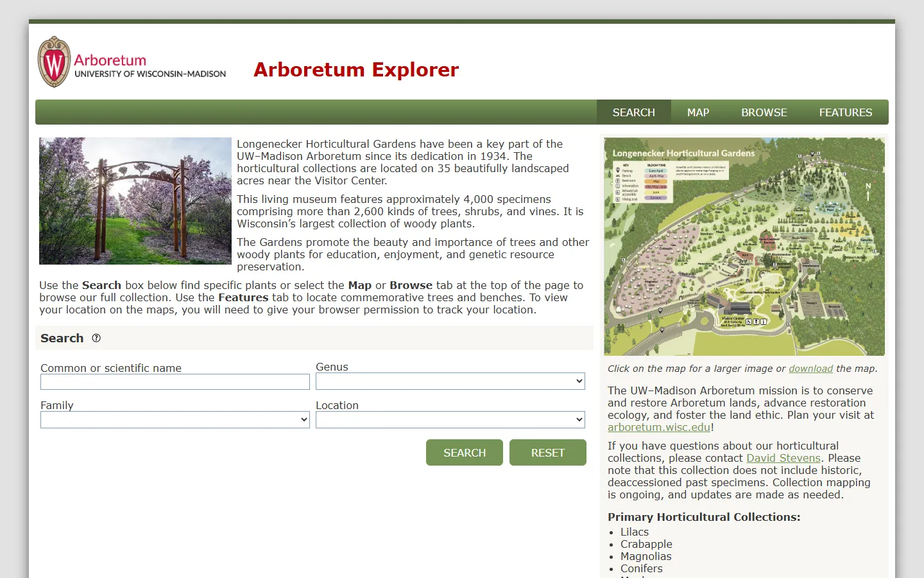Open the David Stevens contact link
Screen dimensions: 924x578
(x=783, y=458)
